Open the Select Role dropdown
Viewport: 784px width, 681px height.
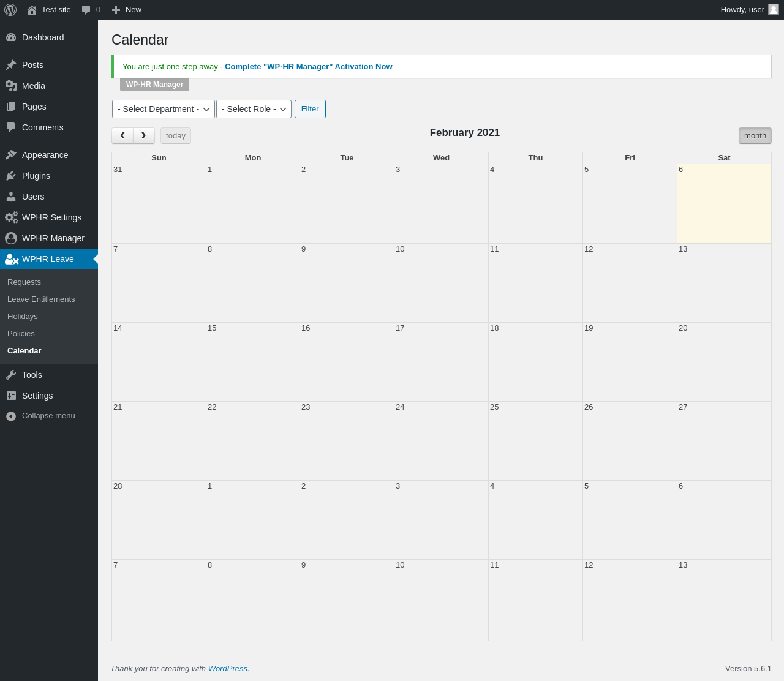coord(254,109)
